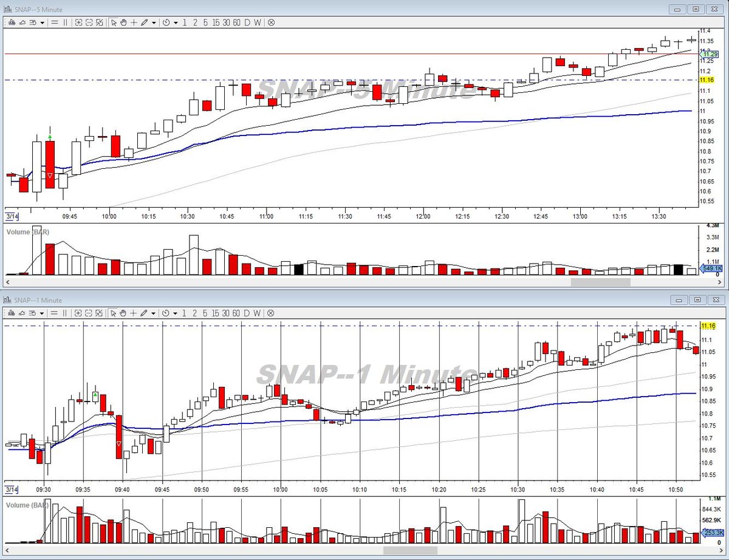Select horizontal lines tool in 1 Minute window
Screen dimensions: 729x560
tap(55, 313)
